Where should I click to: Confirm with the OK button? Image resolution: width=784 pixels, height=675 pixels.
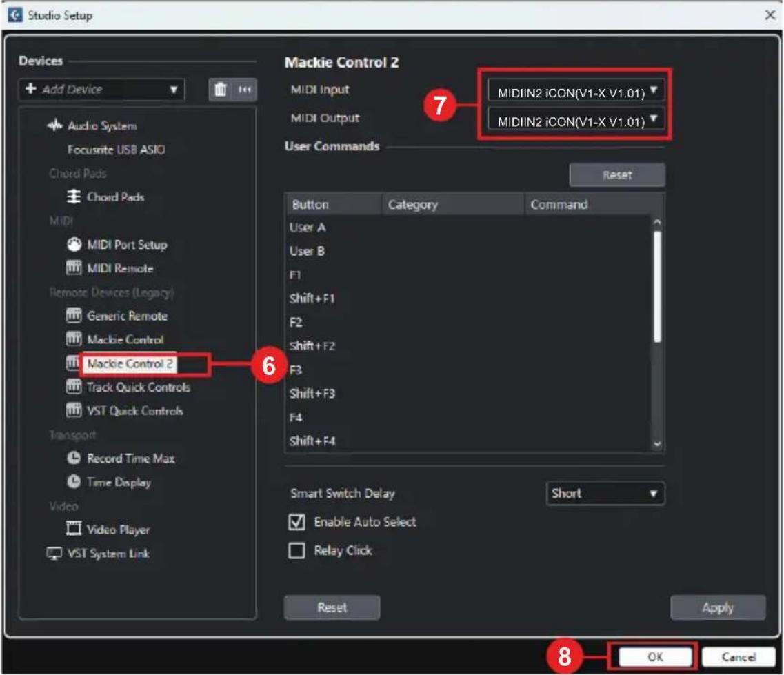pyautogui.click(x=655, y=656)
